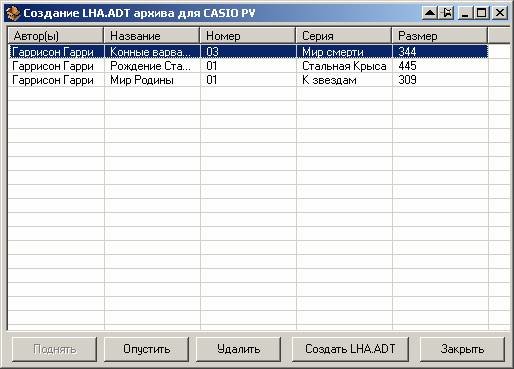Select the row titled Рождение Ста...

coord(248,66)
